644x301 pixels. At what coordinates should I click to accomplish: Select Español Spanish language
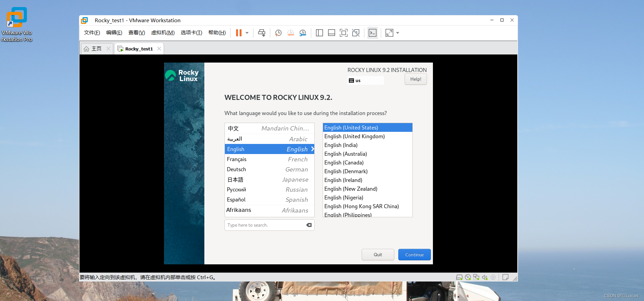pyautogui.click(x=269, y=200)
